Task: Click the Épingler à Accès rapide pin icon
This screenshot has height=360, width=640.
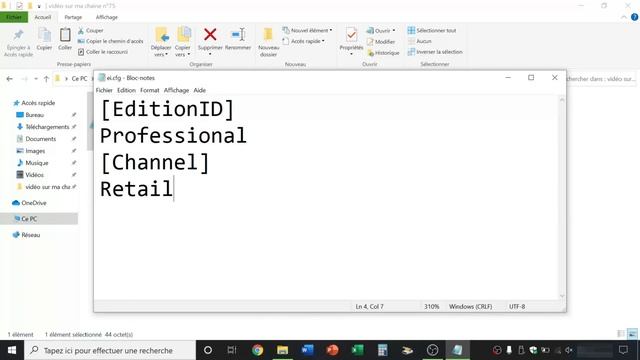Action: (18, 35)
